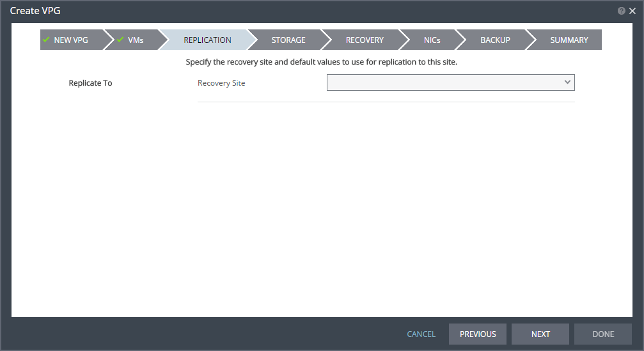Close the Create VPG dialog
This screenshot has height=351, width=644.
[x=632, y=11]
